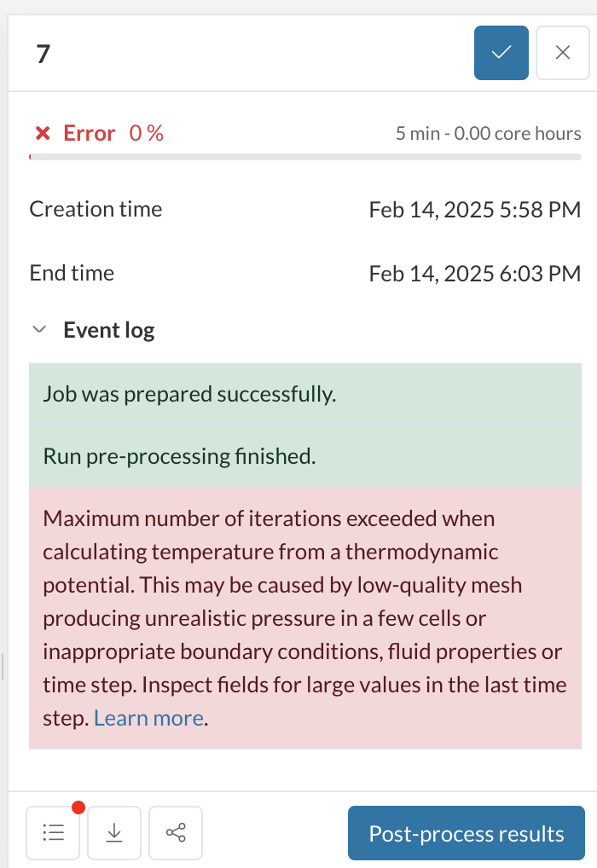
Task: Click the Creation time value
Action: 474,210
